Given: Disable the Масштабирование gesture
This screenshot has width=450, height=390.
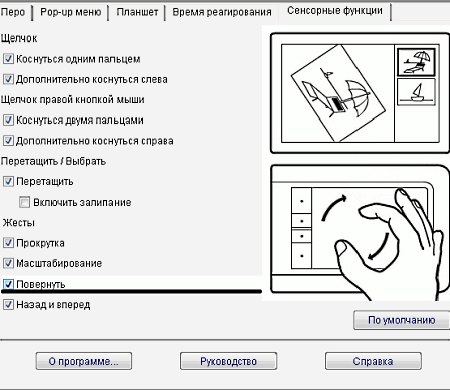Looking at the screenshot, I should tap(8, 263).
